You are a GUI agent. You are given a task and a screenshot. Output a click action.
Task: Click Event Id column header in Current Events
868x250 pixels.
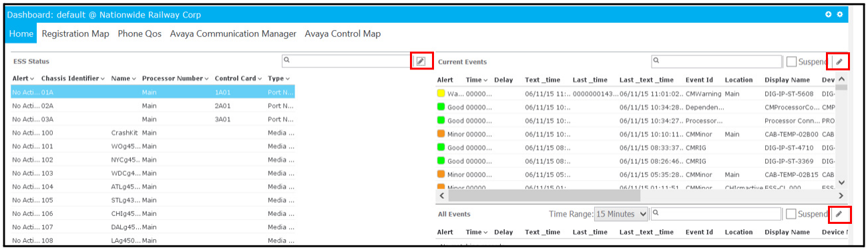click(699, 80)
